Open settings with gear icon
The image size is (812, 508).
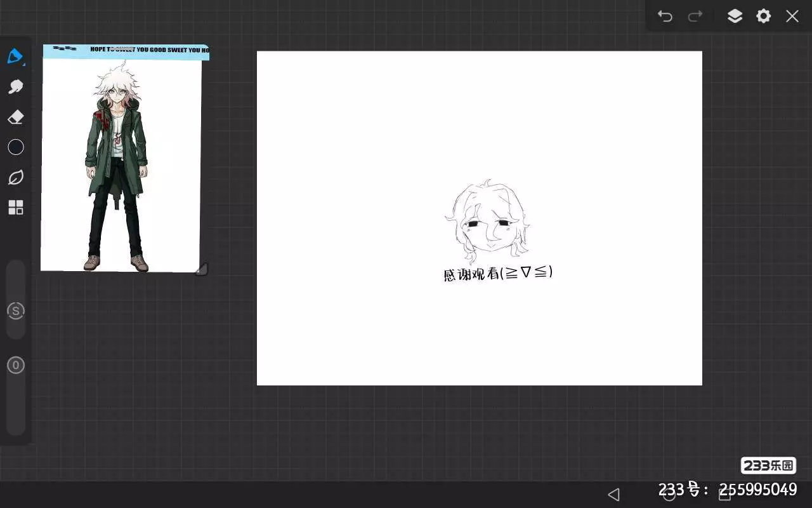click(764, 16)
